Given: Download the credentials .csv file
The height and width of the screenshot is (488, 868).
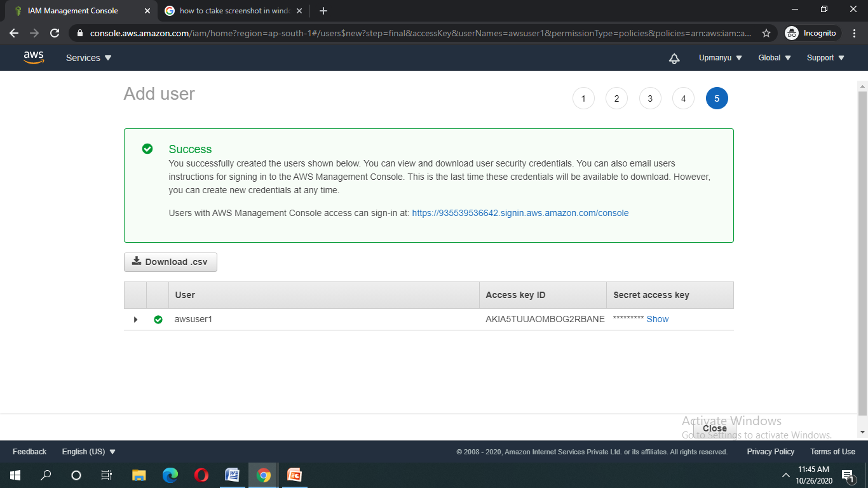Looking at the screenshot, I should [x=170, y=262].
